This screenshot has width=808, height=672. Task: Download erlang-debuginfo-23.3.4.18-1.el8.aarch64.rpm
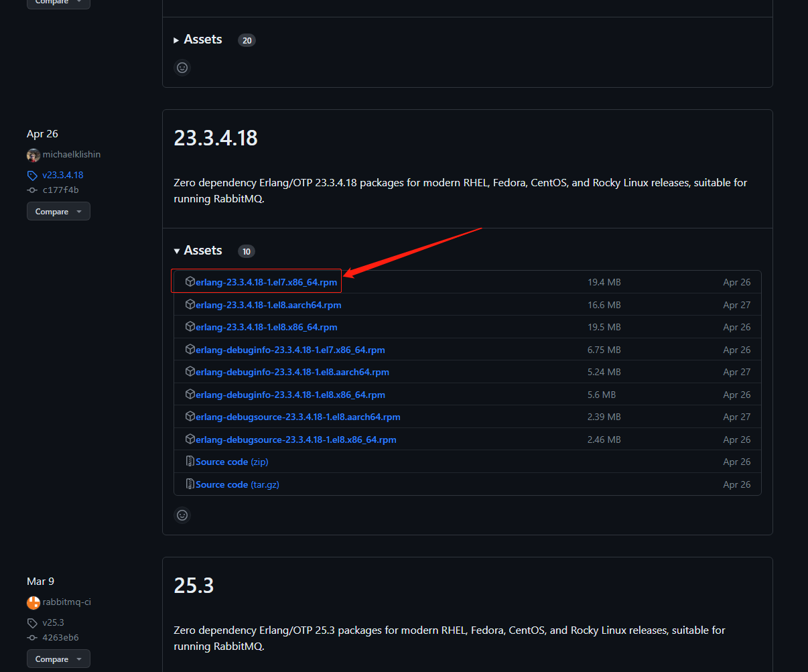point(292,372)
